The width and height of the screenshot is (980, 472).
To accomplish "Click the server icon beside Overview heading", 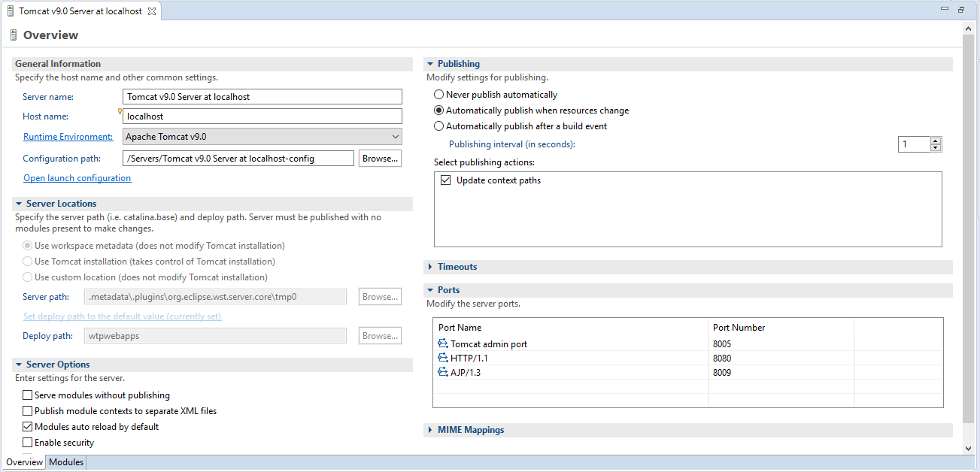I will tap(13, 35).
